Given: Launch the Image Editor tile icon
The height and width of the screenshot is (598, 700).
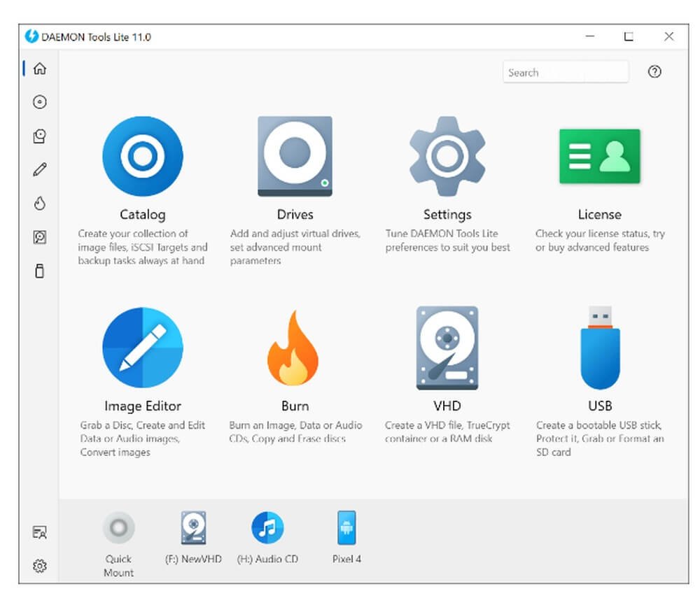Looking at the screenshot, I should click(142, 348).
